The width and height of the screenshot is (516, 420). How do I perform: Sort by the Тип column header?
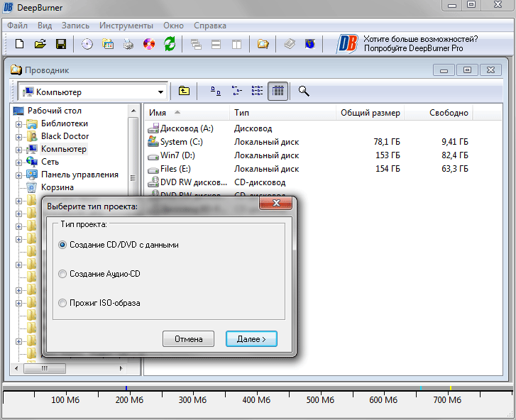pos(282,113)
